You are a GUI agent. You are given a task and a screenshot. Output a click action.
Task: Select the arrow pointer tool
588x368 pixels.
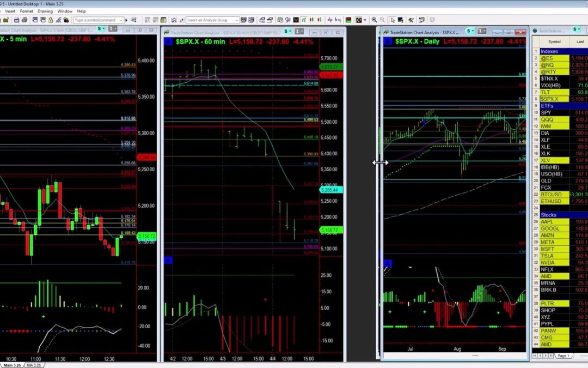coord(394,20)
